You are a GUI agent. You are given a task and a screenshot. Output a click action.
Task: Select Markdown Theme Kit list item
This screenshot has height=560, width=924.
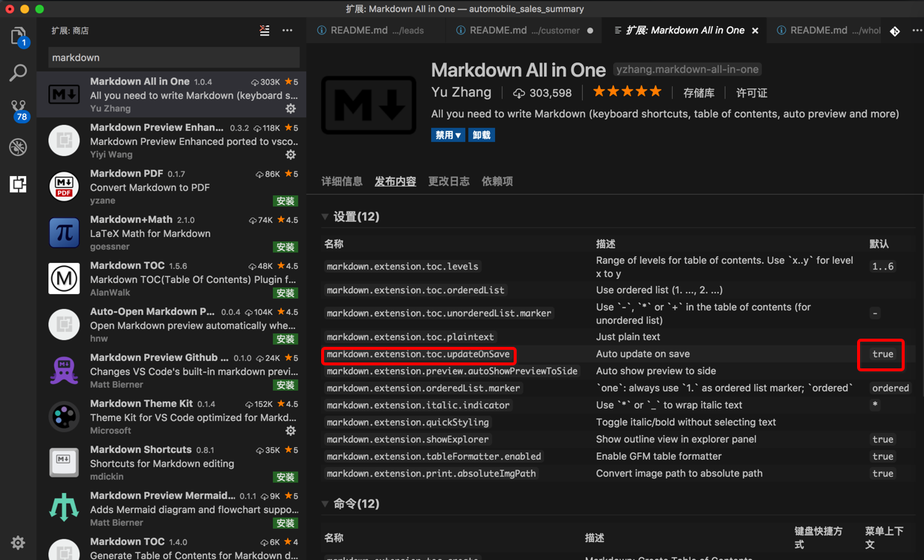[172, 417]
